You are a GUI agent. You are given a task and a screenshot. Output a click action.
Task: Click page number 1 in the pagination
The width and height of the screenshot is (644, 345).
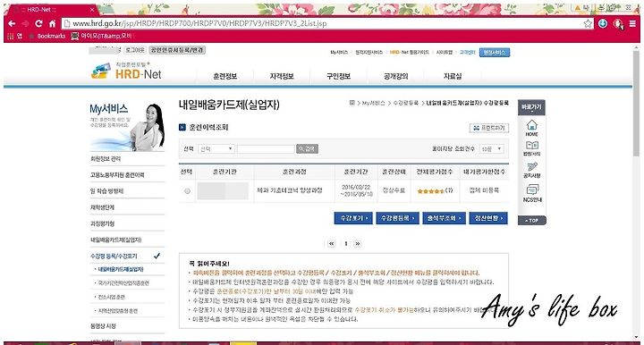click(346, 244)
